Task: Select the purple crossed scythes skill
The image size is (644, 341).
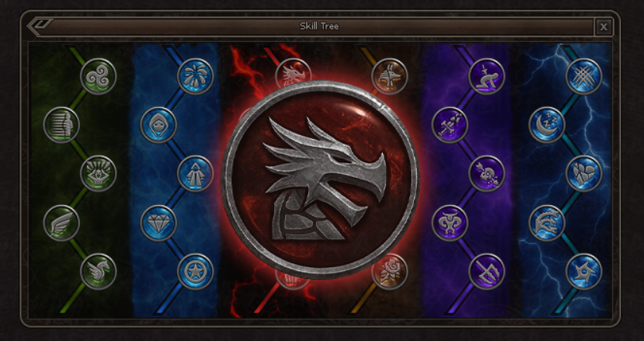Action: [487, 272]
